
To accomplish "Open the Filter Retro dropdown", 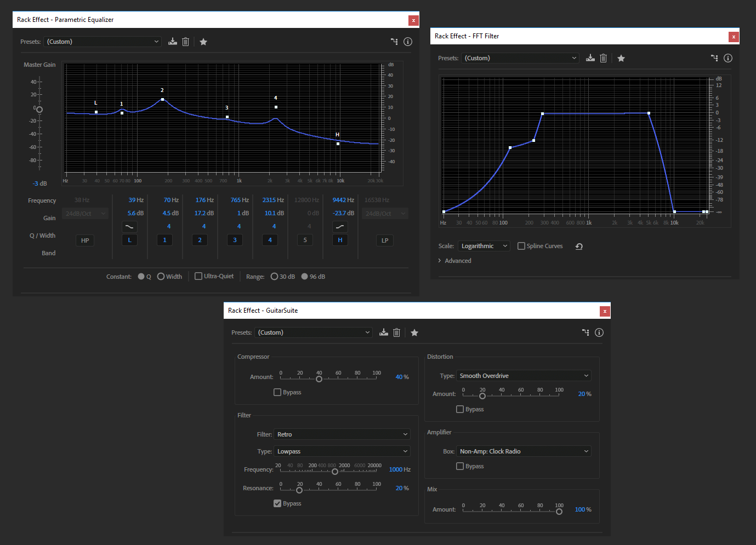I will coord(342,434).
